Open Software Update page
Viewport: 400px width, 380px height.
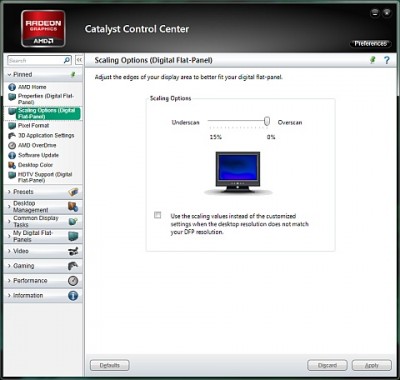click(x=38, y=155)
